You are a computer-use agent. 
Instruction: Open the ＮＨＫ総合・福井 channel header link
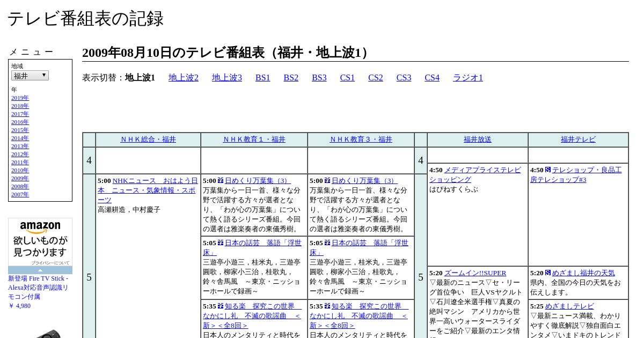pyautogui.click(x=148, y=139)
